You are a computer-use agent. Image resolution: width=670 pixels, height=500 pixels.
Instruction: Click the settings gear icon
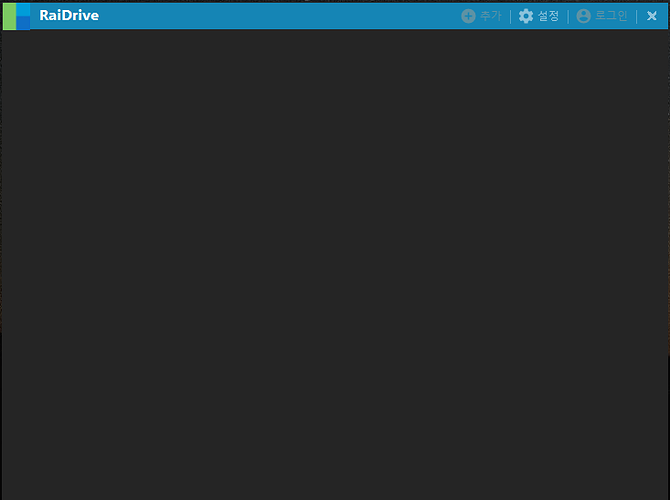526,16
